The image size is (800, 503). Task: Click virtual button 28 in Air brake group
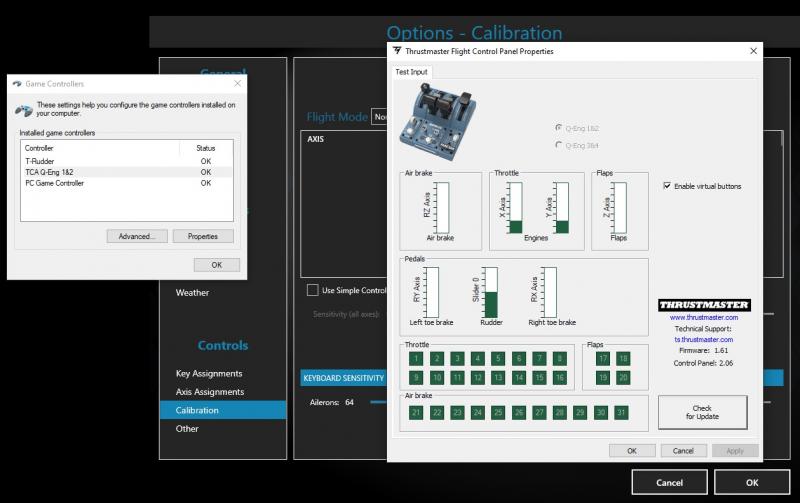coord(560,413)
